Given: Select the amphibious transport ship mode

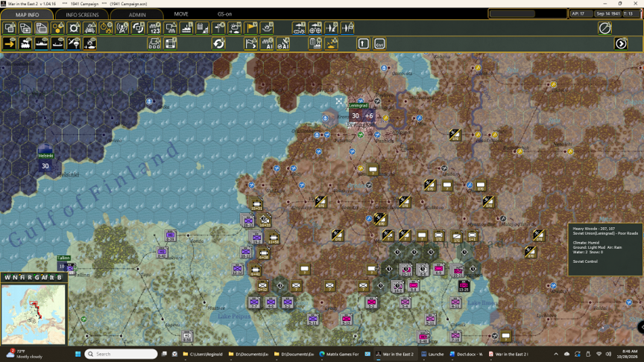Looking at the screenshot, I should pos(57,43).
